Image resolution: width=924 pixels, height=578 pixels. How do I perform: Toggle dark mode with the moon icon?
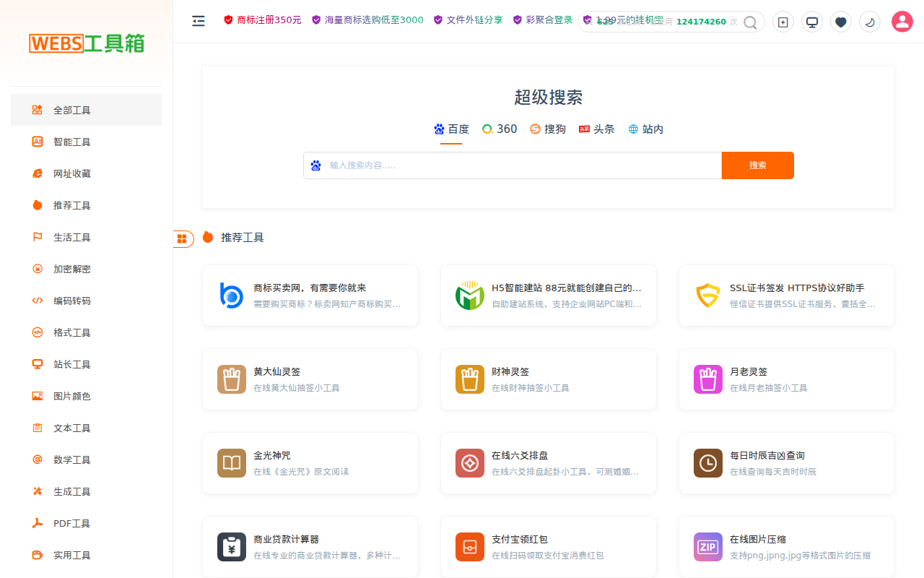tap(869, 22)
